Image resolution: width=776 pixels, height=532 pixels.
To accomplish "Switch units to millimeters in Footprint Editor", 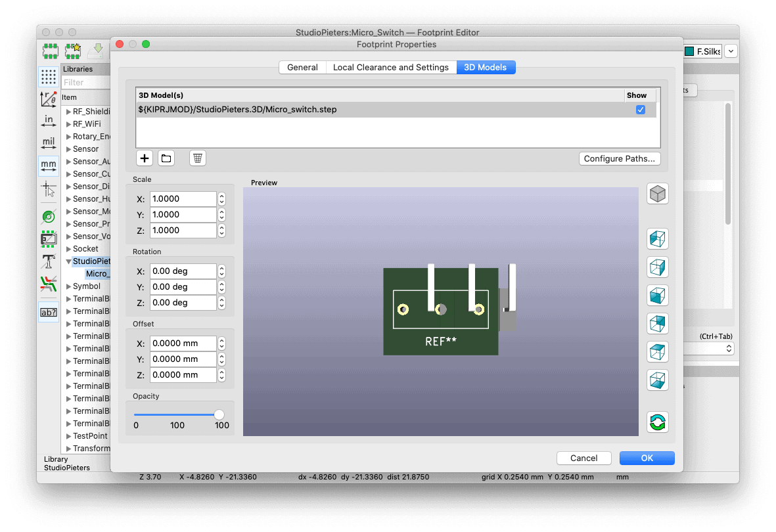I will pos(49,166).
